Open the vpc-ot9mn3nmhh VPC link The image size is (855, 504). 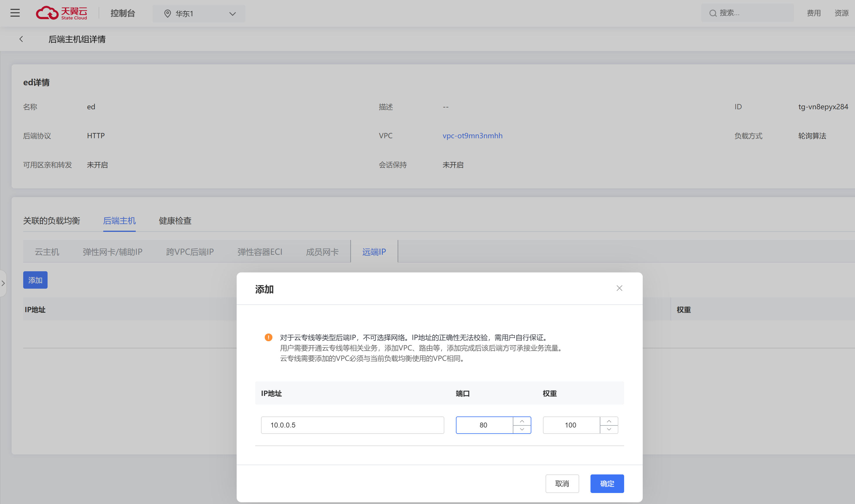(472, 136)
